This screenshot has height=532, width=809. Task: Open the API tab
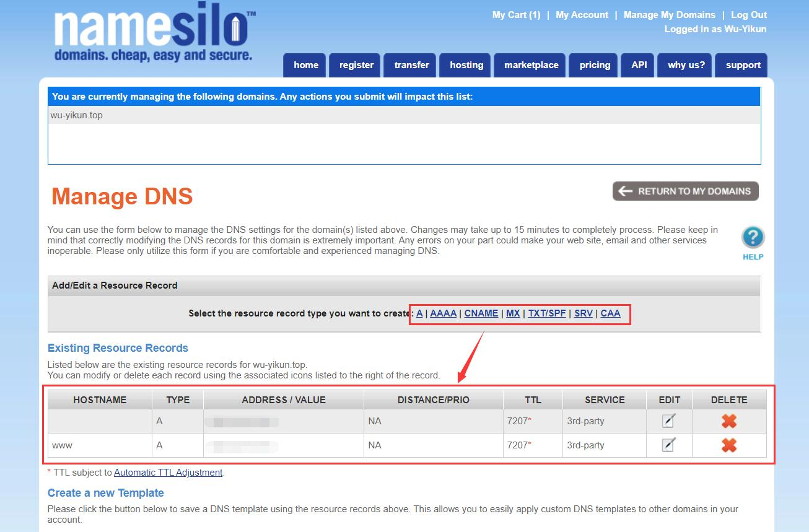point(639,65)
